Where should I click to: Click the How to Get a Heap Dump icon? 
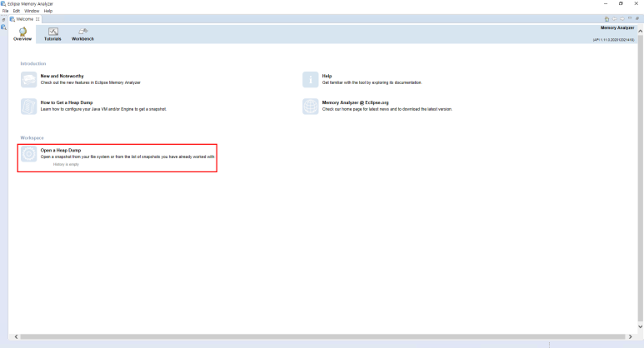[29, 107]
